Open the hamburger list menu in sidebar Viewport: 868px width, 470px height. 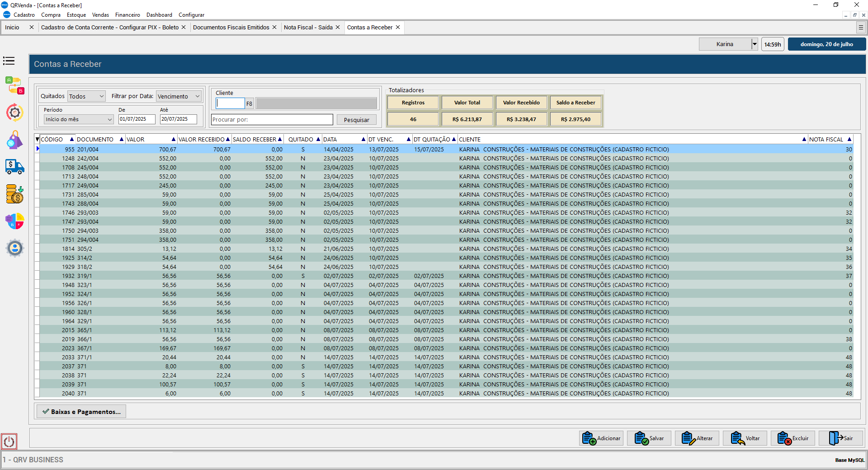(x=9, y=61)
